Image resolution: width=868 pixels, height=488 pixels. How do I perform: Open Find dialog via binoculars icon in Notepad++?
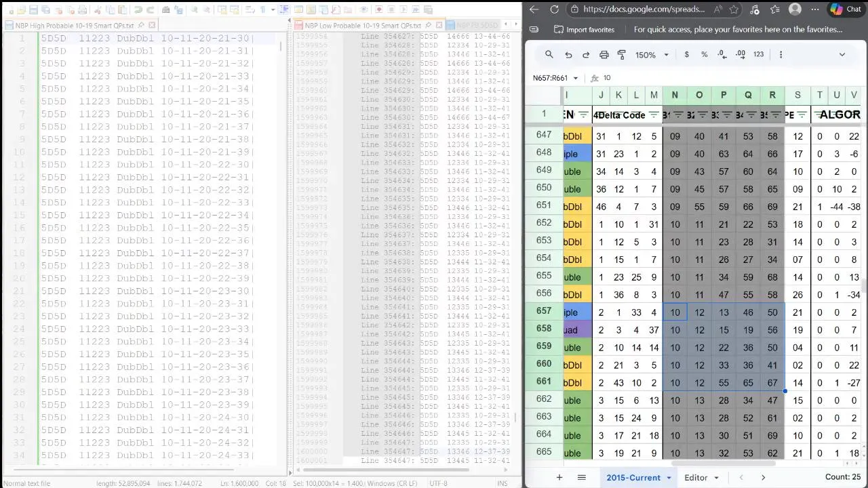coord(165,10)
